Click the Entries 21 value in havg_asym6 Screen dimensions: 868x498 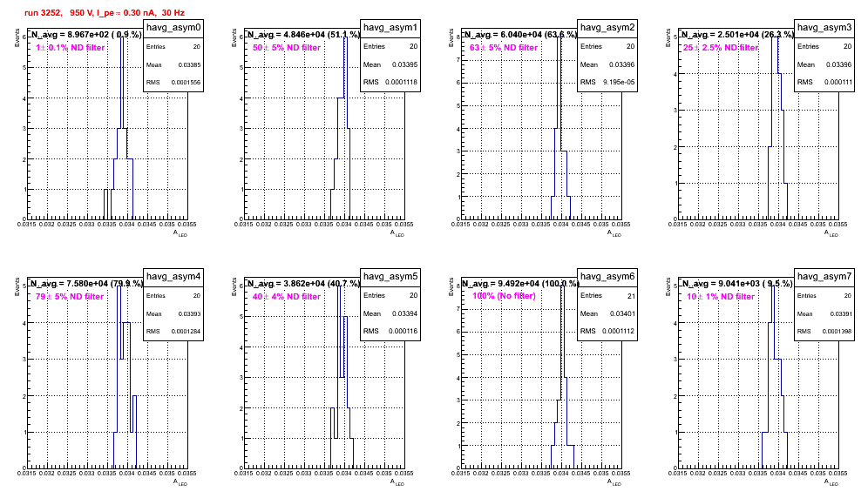631,296
